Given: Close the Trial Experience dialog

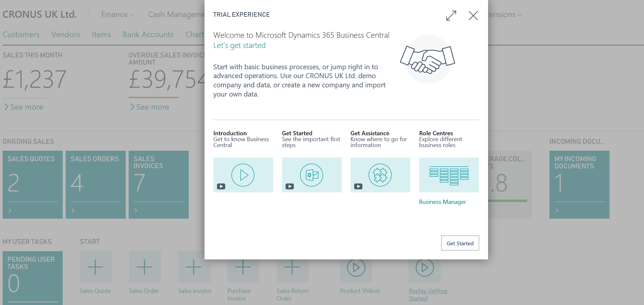Looking at the screenshot, I should coord(473,15).
